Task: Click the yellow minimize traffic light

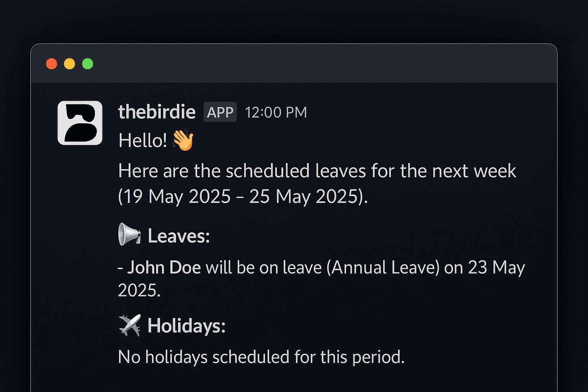Action: (70, 63)
